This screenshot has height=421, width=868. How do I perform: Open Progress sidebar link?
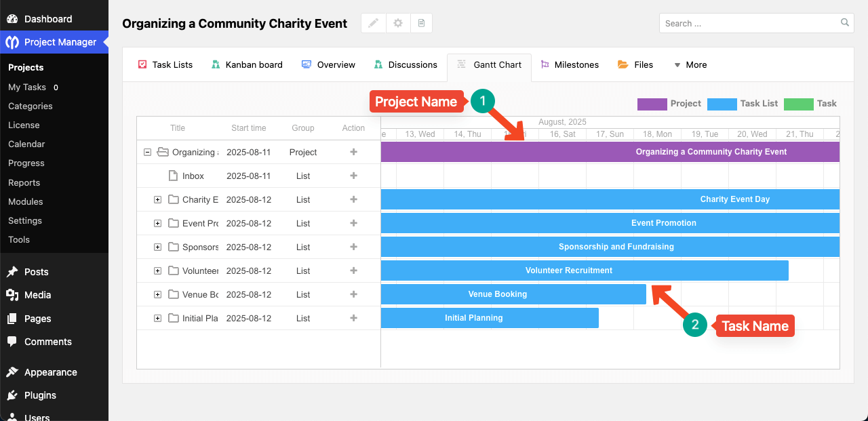[26, 163]
